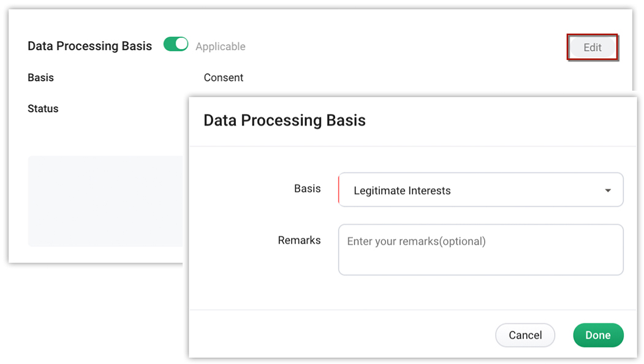Open the Basis dropdown arrow
Viewport: 644px width, 364px height.
tap(608, 191)
